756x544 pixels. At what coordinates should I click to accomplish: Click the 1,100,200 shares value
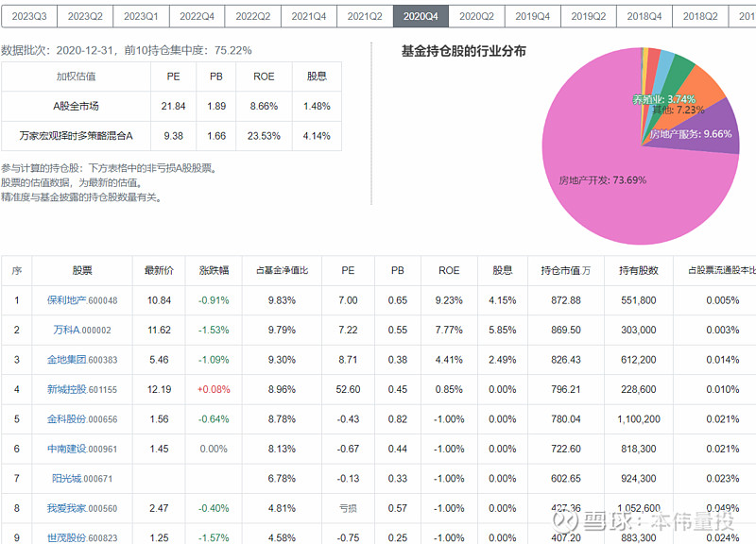pyautogui.click(x=639, y=419)
